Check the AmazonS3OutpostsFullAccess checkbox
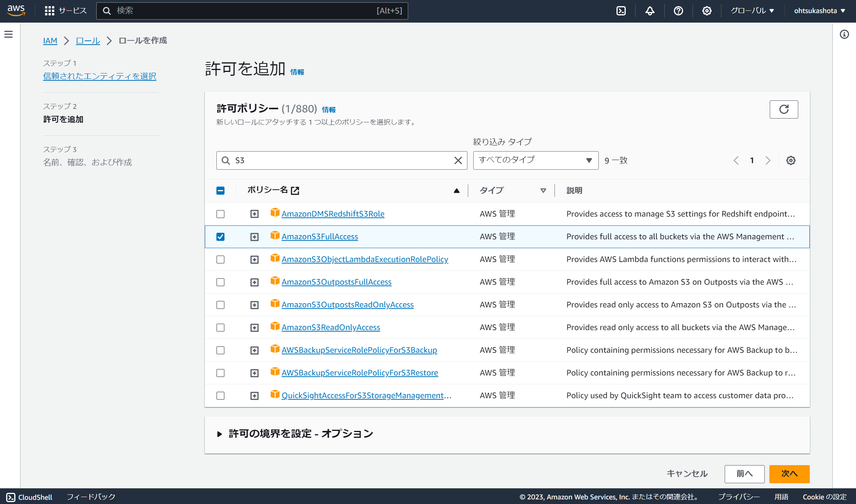 tap(220, 282)
